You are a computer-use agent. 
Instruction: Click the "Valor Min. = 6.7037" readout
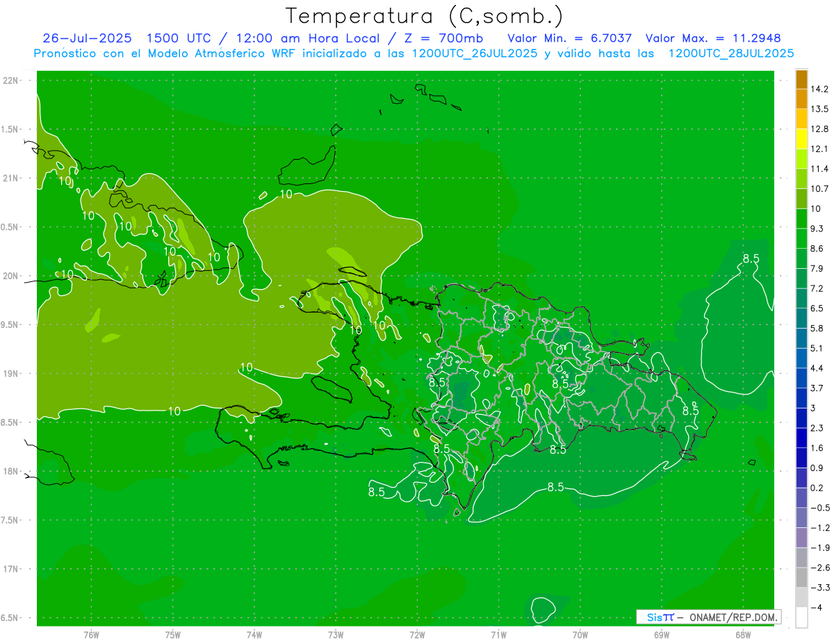(570, 38)
